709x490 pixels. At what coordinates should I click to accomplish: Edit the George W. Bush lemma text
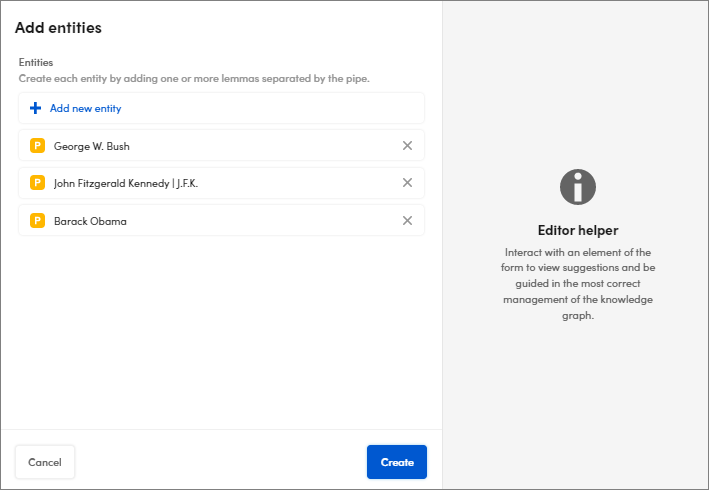[x=92, y=146]
